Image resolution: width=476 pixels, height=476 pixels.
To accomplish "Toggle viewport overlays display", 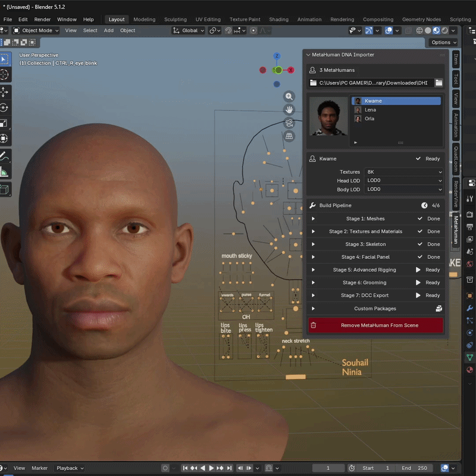I will [389, 30].
